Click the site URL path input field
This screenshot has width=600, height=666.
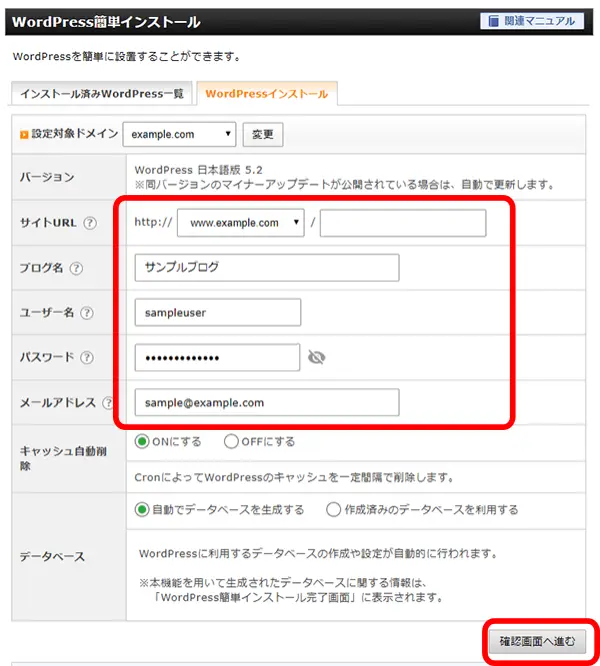point(403,223)
